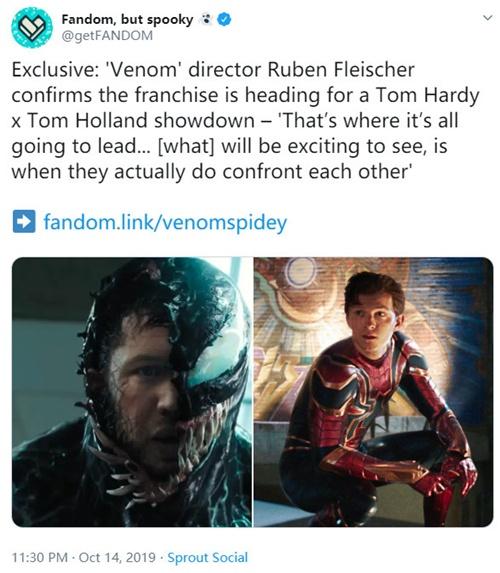
Task: Open the Sprout Social source link
Action: point(208,558)
